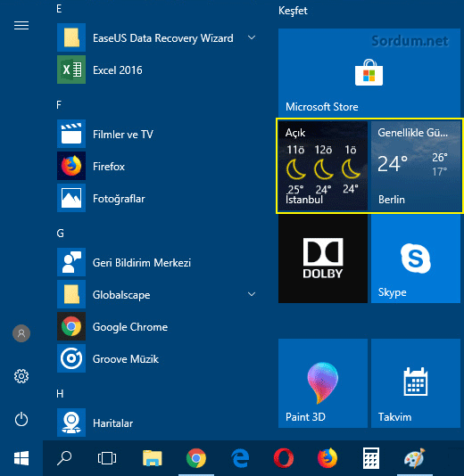The image size is (464, 476).
Task: Click EaseUS Data Recovery folder icon
Action: [71, 37]
